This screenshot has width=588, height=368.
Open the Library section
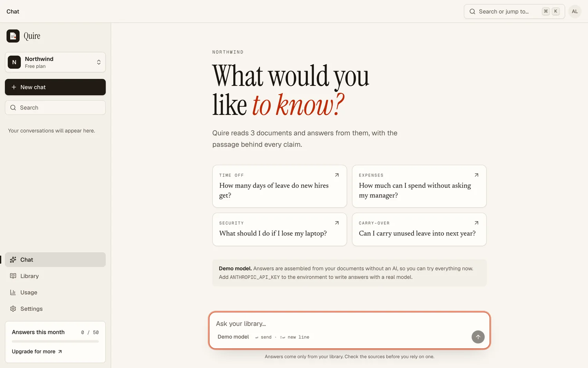pos(55,276)
